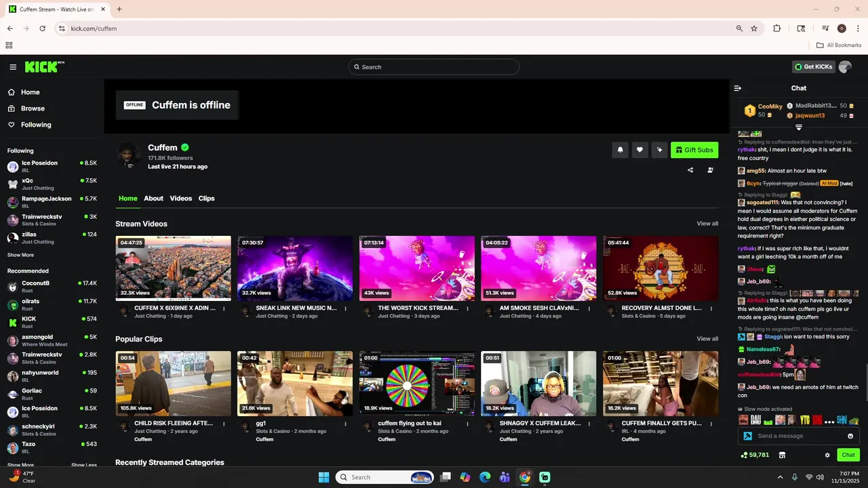The image size is (868, 488).
Task: Click the Send a message field
Action: (799, 436)
